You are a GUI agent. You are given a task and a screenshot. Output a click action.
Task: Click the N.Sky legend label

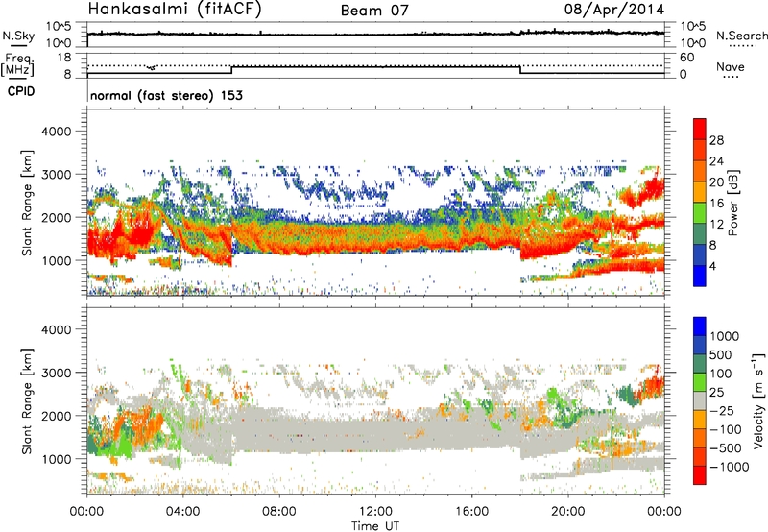[18, 36]
